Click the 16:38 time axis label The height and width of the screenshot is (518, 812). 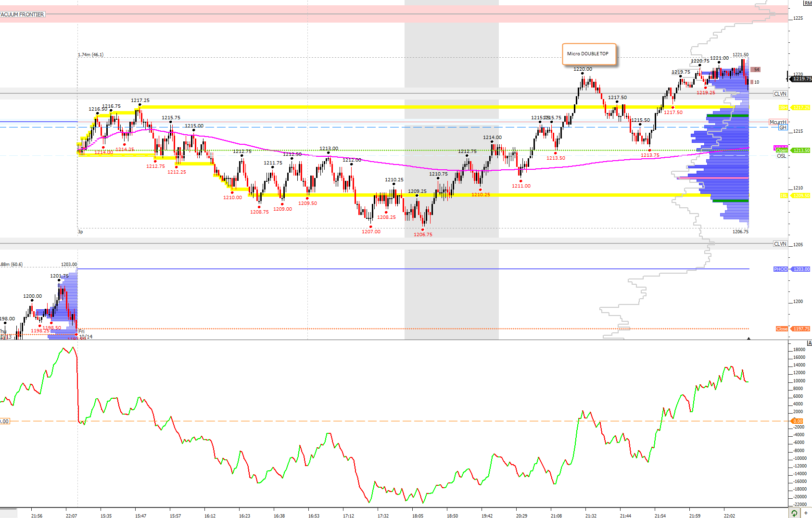pyautogui.click(x=279, y=516)
